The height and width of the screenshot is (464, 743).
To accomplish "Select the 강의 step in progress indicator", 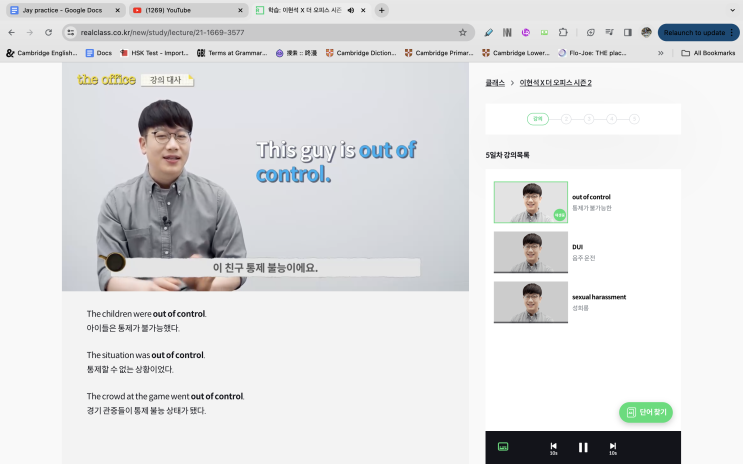I will click(x=537, y=119).
